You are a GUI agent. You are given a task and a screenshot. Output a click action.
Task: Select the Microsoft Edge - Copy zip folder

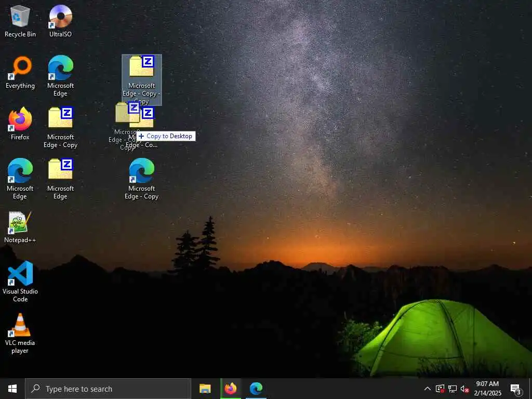(60, 128)
